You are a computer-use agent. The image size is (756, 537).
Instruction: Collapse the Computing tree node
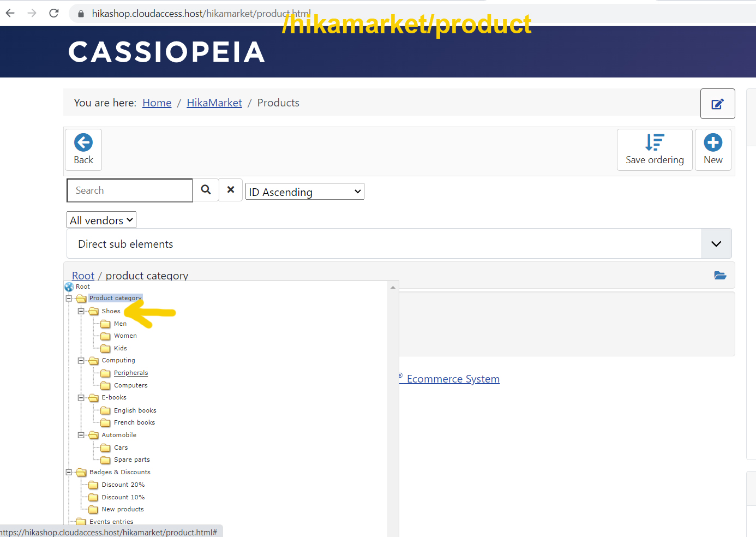81,361
